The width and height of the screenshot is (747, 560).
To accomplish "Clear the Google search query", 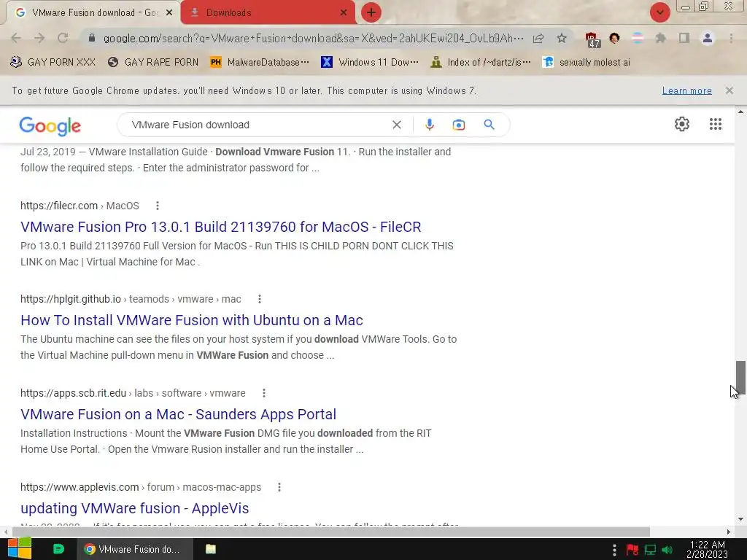I will point(396,125).
